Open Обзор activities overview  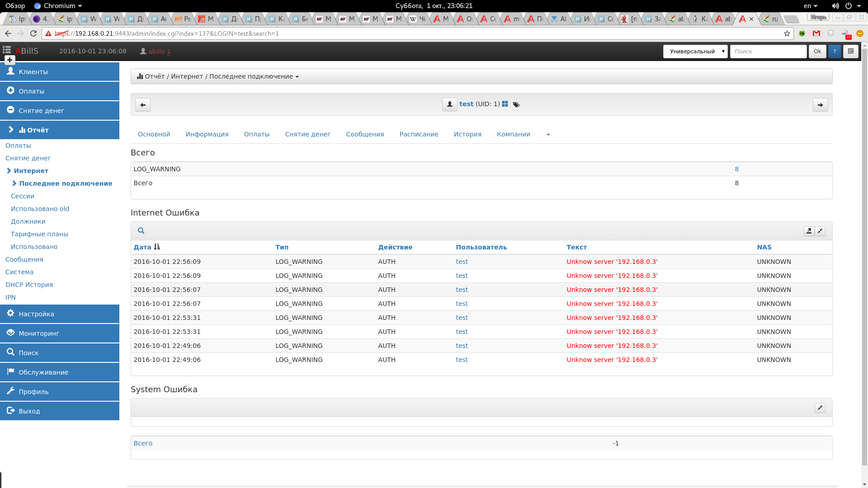point(15,6)
